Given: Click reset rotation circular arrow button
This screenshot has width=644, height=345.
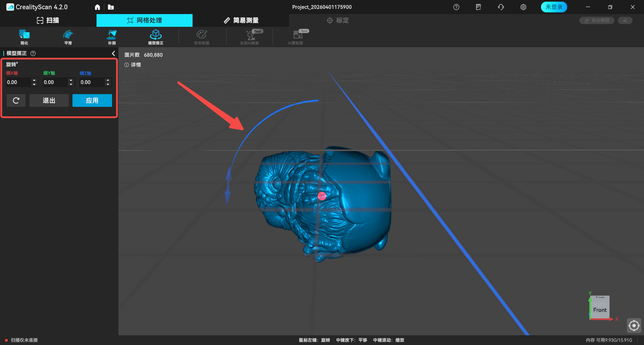Looking at the screenshot, I should pos(16,100).
